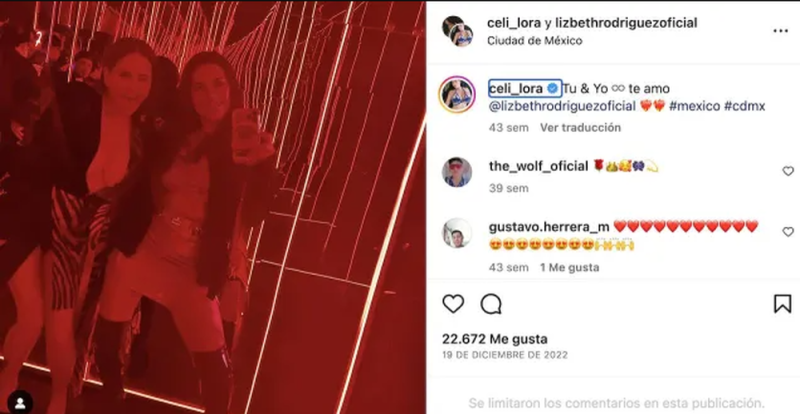Open lizbethrodriguezoficial in the post header
Viewport: 800px width, 414px height.
pyautogui.click(x=626, y=23)
